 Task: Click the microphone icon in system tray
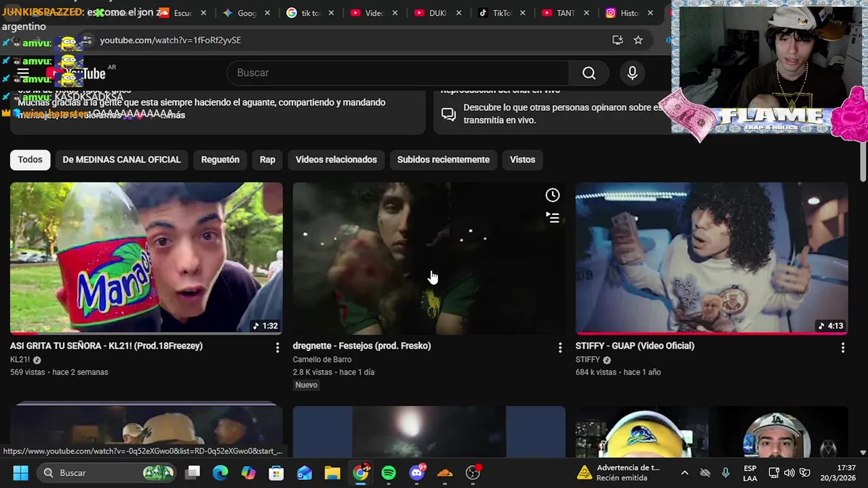(x=726, y=472)
